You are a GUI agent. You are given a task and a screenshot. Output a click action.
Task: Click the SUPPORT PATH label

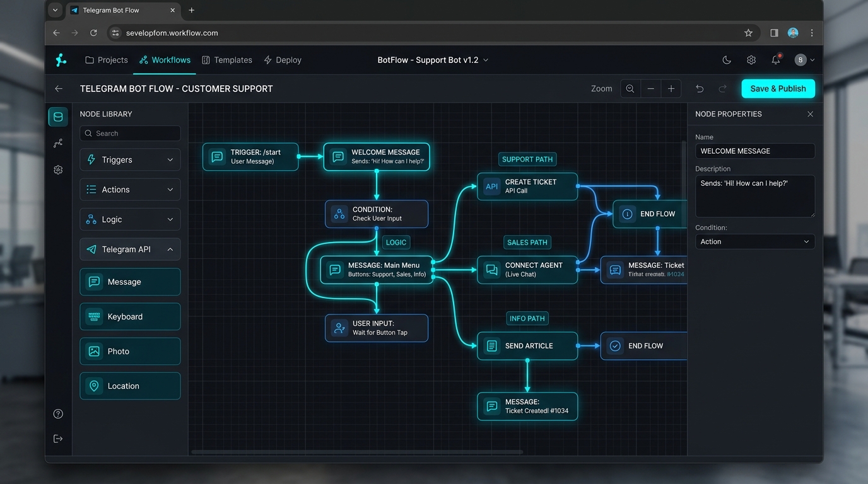(527, 159)
